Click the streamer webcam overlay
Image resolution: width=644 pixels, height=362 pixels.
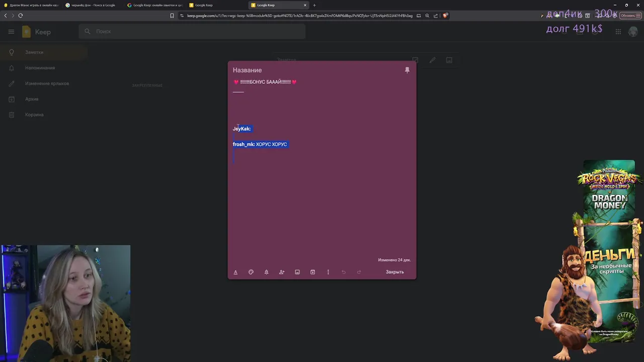click(x=65, y=303)
